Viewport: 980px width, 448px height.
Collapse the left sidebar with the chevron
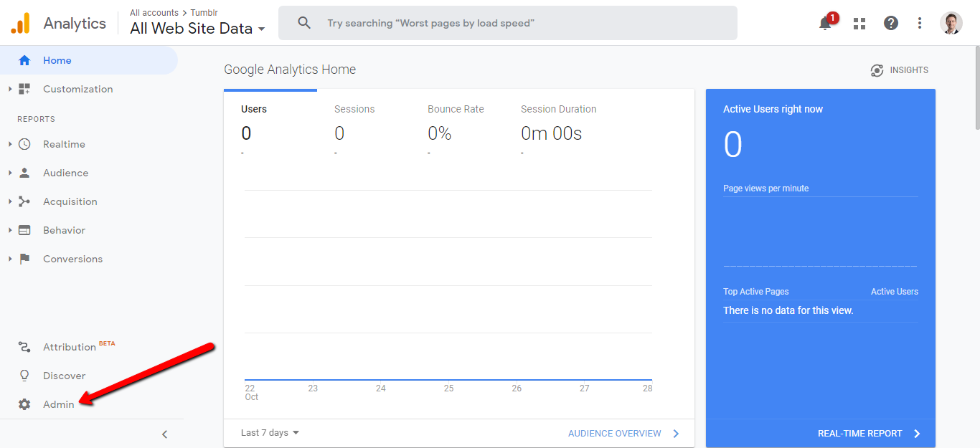click(x=164, y=434)
